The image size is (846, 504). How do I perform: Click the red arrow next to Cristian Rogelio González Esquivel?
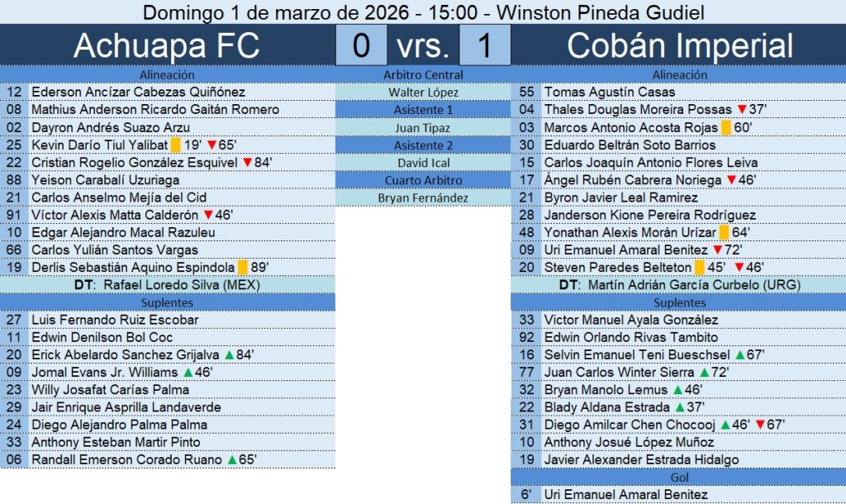[247, 163]
